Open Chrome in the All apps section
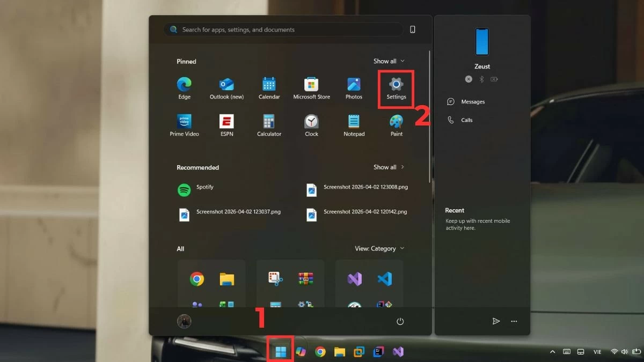 coord(197,279)
